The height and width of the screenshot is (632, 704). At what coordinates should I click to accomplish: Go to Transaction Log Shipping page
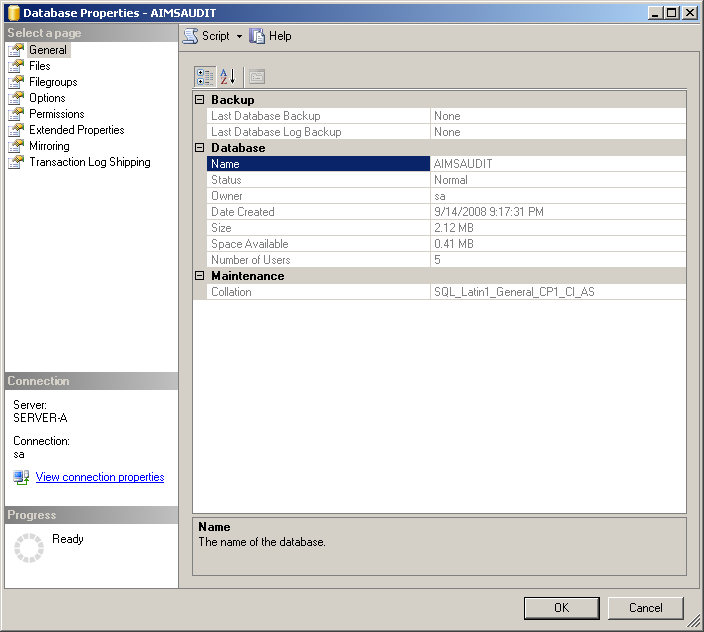pos(89,162)
